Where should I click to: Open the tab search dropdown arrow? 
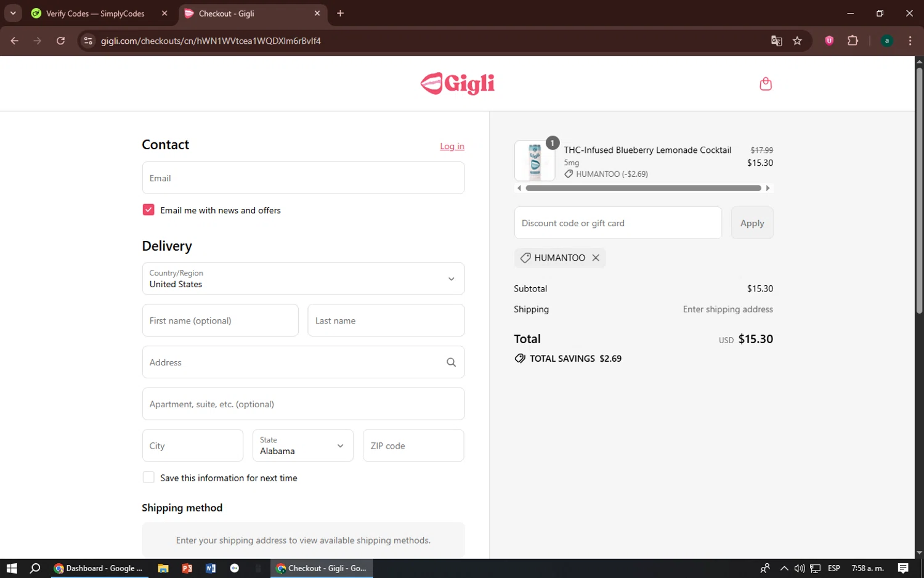coord(13,13)
